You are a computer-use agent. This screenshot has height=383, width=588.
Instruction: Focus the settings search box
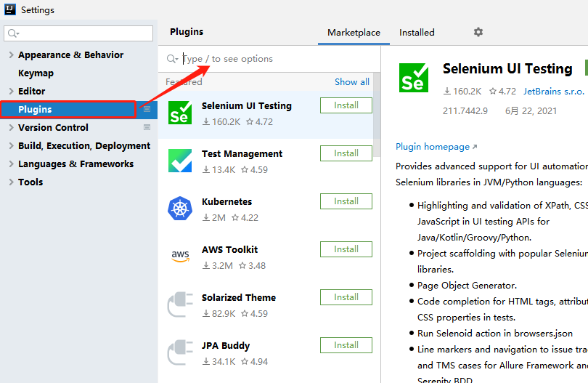78,33
